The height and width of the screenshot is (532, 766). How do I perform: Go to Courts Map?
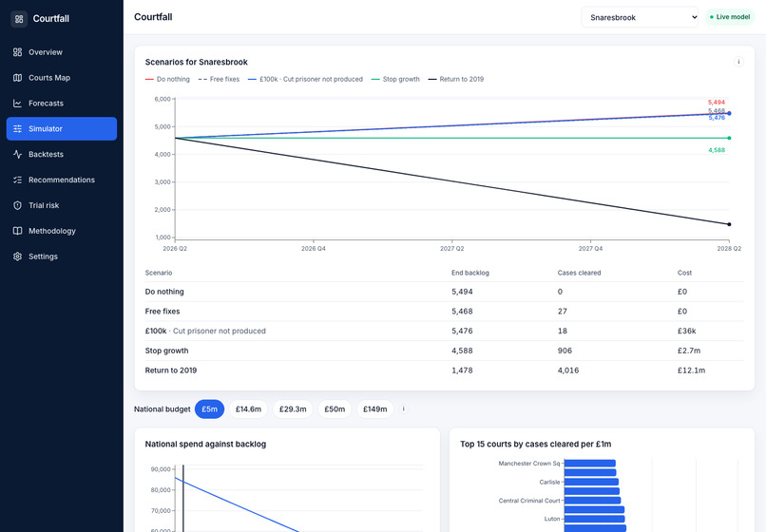62,78
